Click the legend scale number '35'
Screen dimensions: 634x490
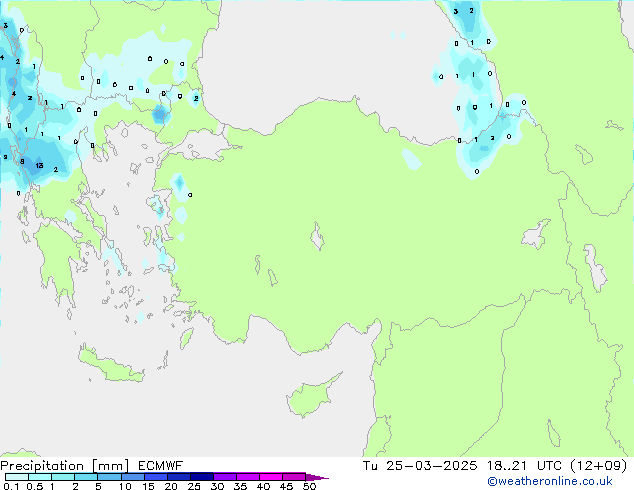point(240,486)
